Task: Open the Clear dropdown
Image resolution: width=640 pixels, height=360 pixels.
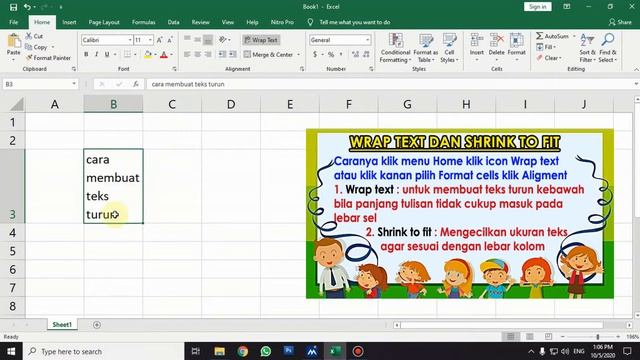Action: [549, 58]
